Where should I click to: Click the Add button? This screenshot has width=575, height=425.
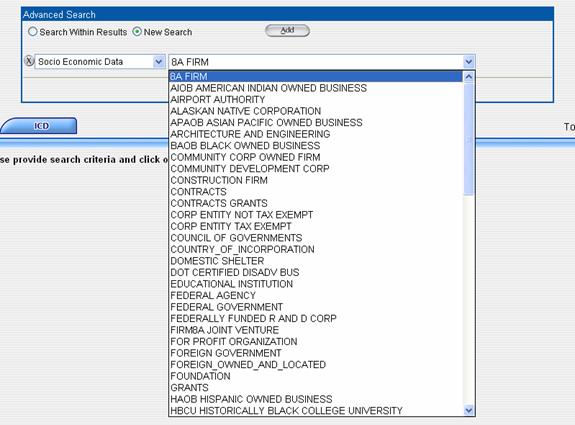point(287,30)
